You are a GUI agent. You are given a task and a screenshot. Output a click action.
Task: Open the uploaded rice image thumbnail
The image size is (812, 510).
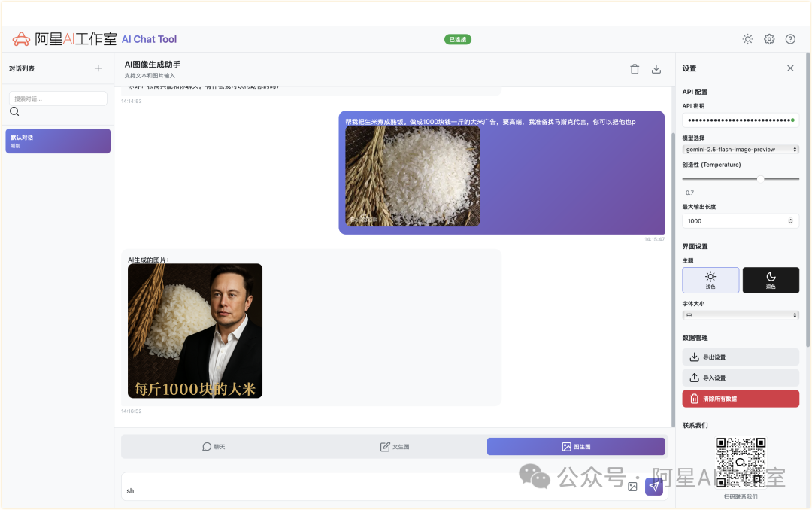point(413,176)
